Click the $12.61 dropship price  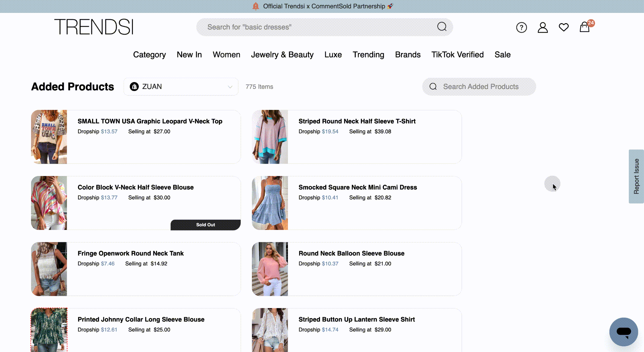coord(109,330)
